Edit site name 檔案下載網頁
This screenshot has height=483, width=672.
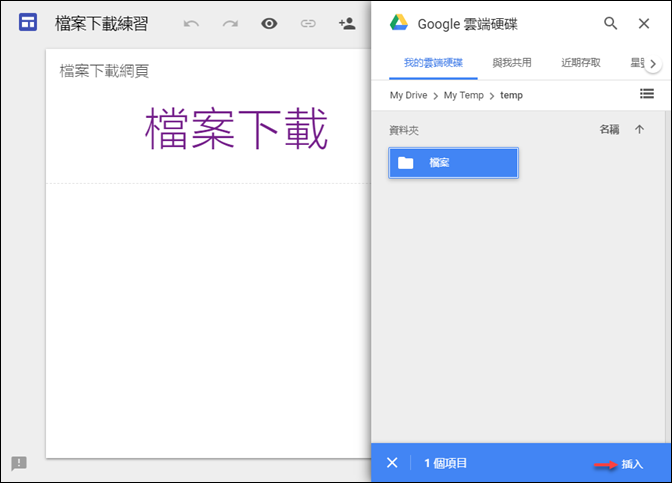click(x=104, y=71)
